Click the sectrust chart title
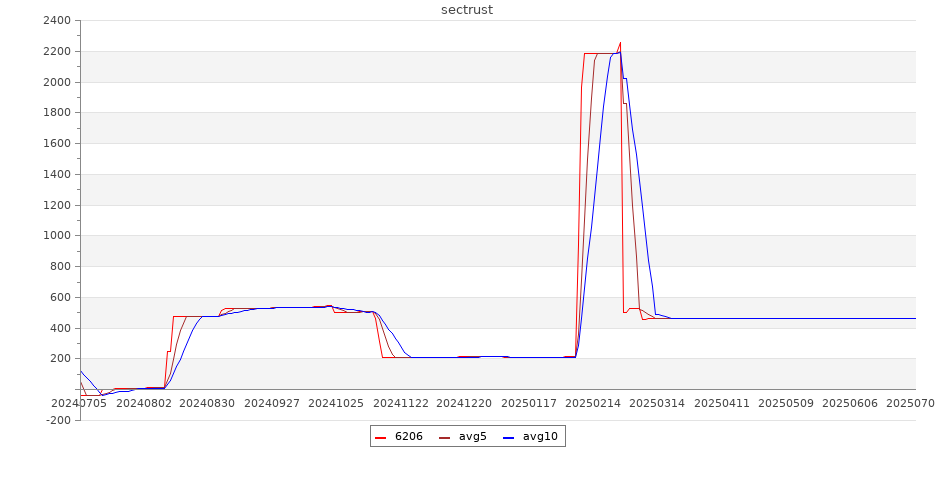Screen dimensions: 935x500 pos(467,10)
